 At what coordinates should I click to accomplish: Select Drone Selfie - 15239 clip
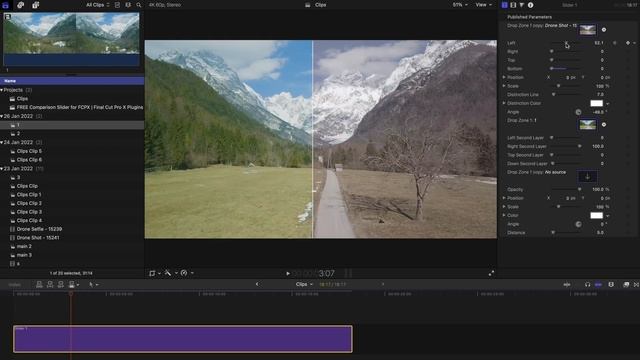[39, 229]
